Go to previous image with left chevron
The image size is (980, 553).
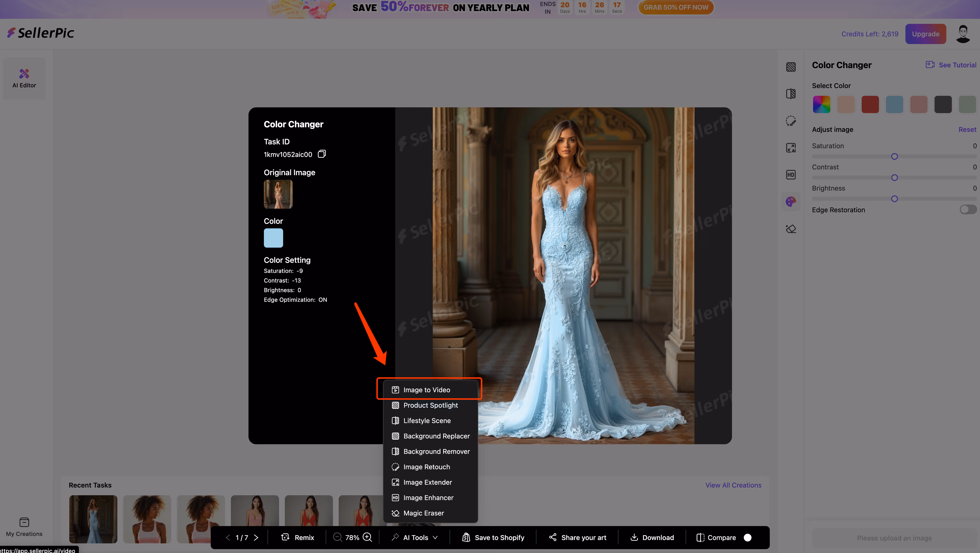click(228, 537)
